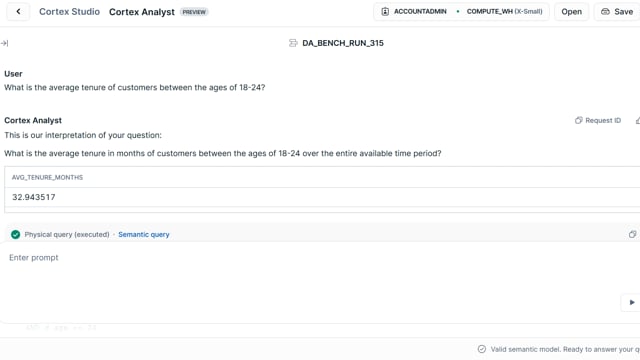Viewport: 640px width, 360px height.
Task: Select the DA_BENCH_RUN_315 model name
Action: [x=343, y=43]
